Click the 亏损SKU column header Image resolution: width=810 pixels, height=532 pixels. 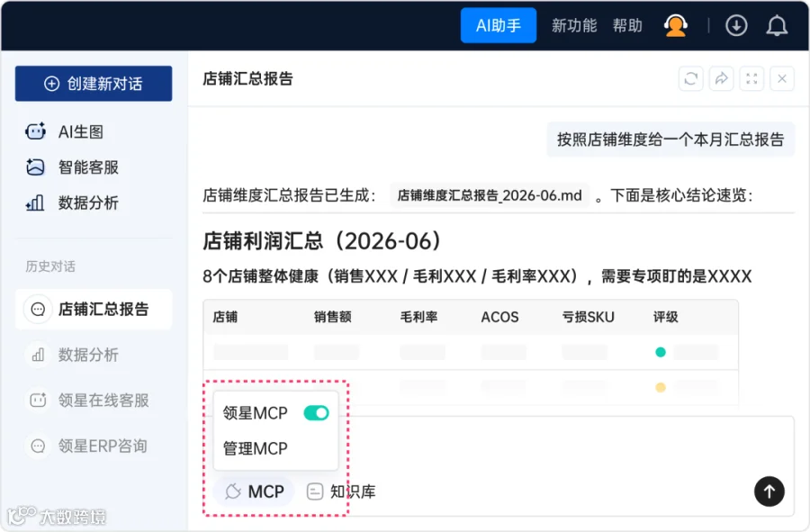tap(588, 317)
